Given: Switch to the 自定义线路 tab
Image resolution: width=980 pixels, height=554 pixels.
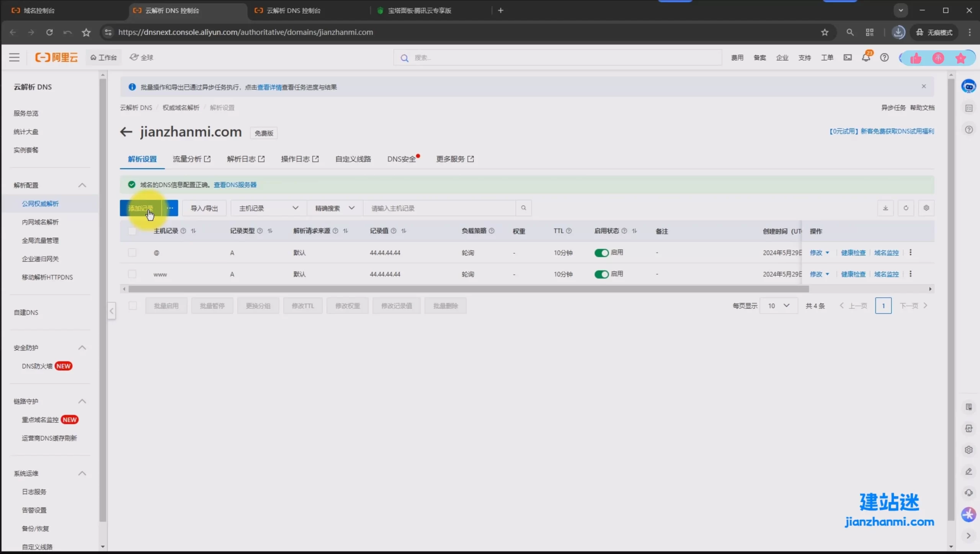Looking at the screenshot, I should click(x=353, y=159).
